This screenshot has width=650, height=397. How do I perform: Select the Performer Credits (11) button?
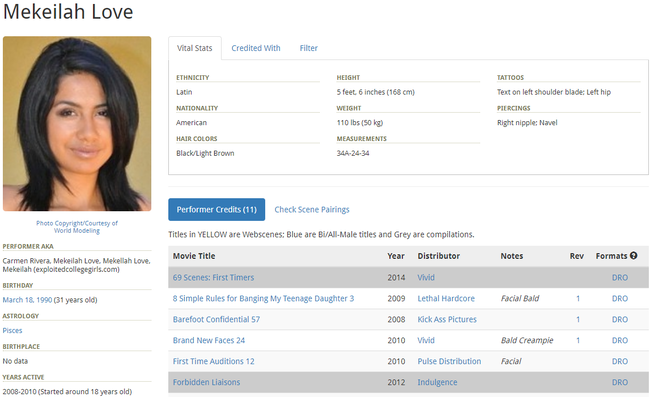coord(216,209)
